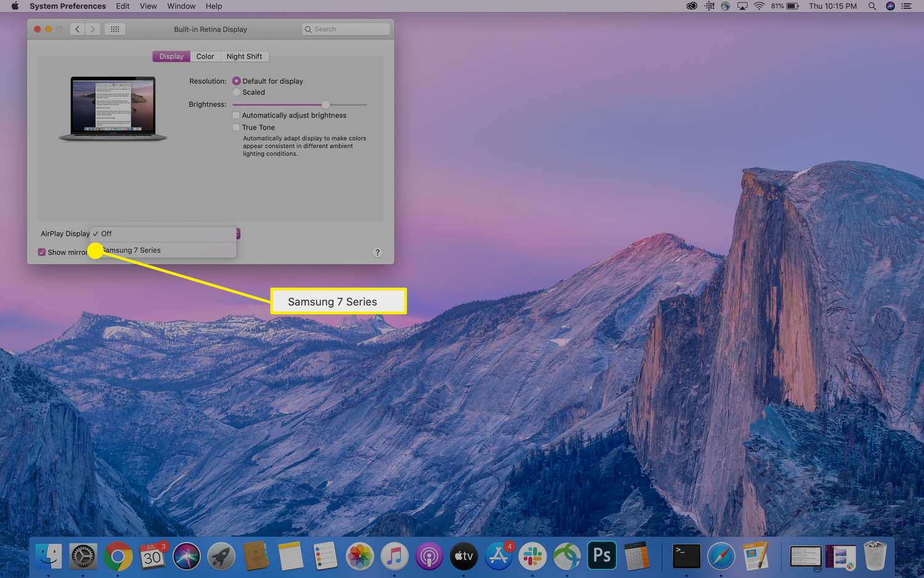Go back using the left chevron button

[77, 29]
